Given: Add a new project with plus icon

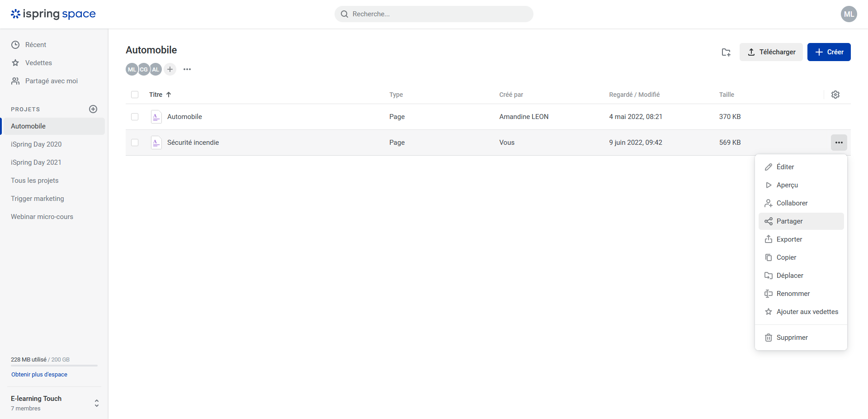Looking at the screenshot, I should [93, 109].
